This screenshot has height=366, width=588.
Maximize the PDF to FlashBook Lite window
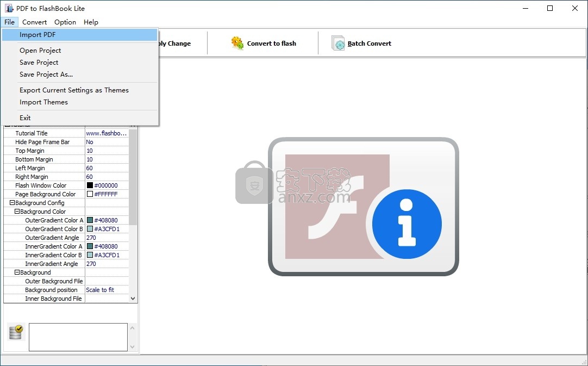tap(550, 8)
